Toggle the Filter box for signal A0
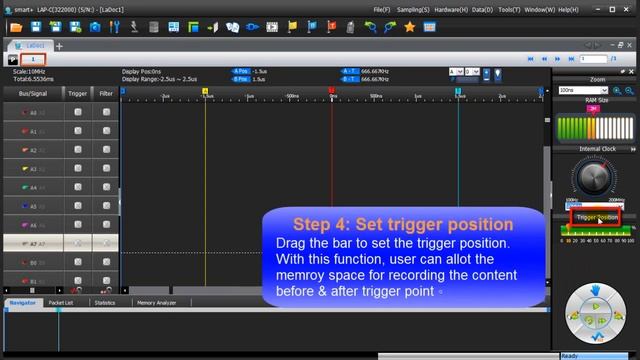The height and width of the screenshot is (360, 640). click(x=106, y=112)
